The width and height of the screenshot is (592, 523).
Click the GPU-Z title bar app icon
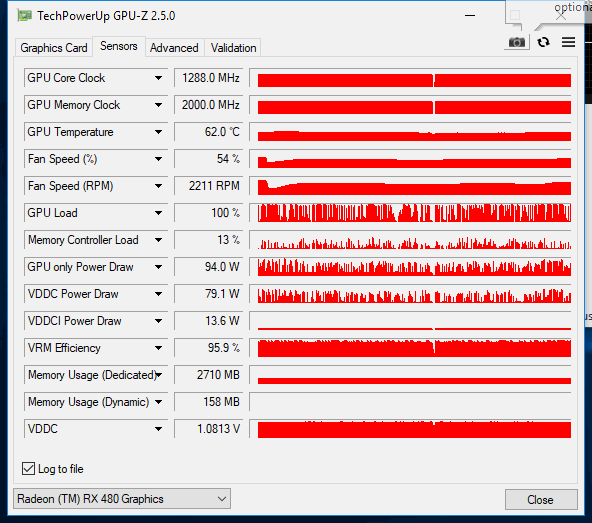[x=25, y=16]
